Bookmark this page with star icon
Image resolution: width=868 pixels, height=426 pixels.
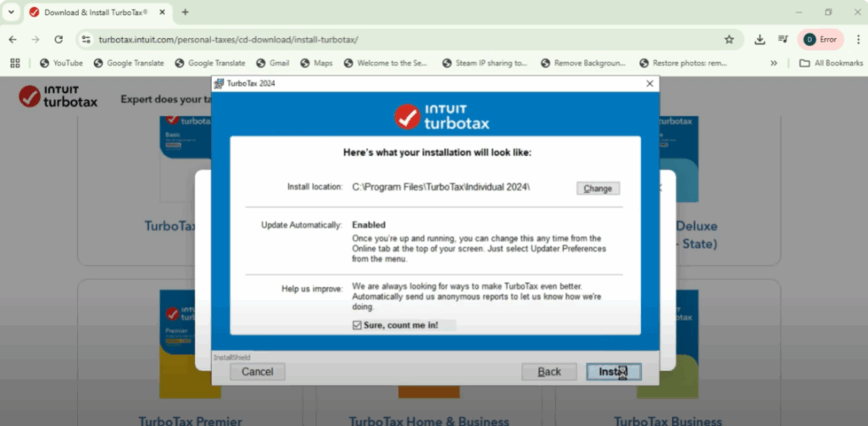pos(729,40)
